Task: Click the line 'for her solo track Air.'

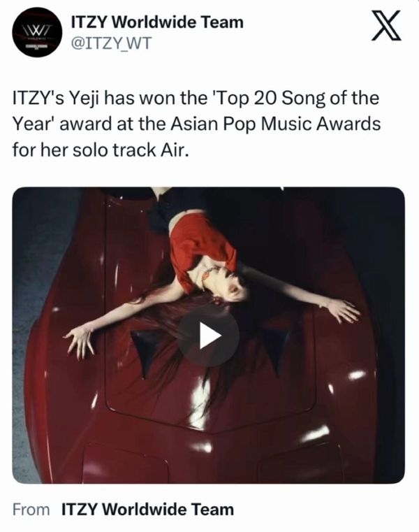Action: (101, 150)
